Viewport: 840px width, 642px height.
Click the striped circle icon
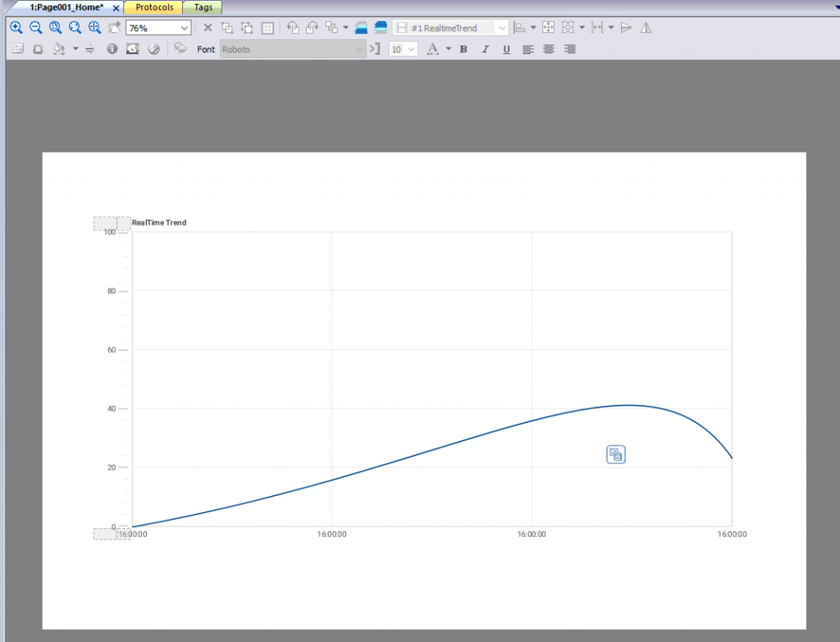[x=153, y=49]
